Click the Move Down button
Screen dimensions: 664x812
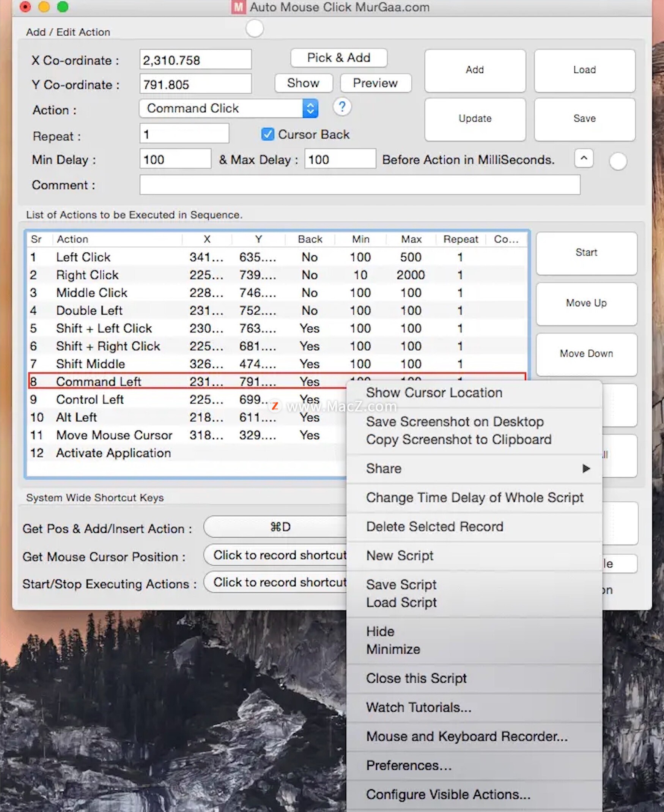(x=586, y=354)
